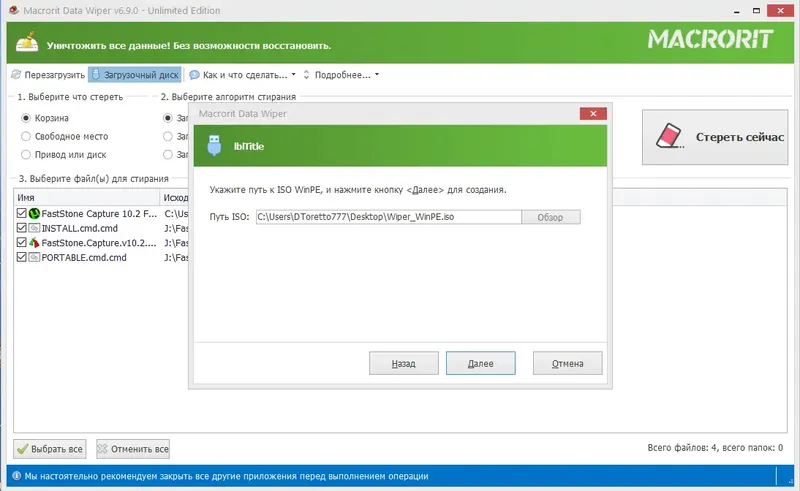800x491 pixels.
Task: Maximize the Macrorit Data Wiper main window
Action: pos(756,11)
